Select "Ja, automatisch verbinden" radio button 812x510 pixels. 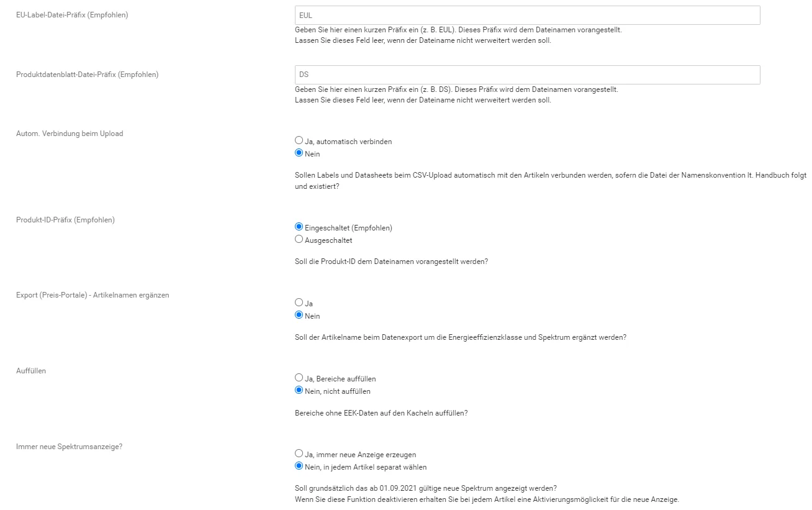point(299,141)
